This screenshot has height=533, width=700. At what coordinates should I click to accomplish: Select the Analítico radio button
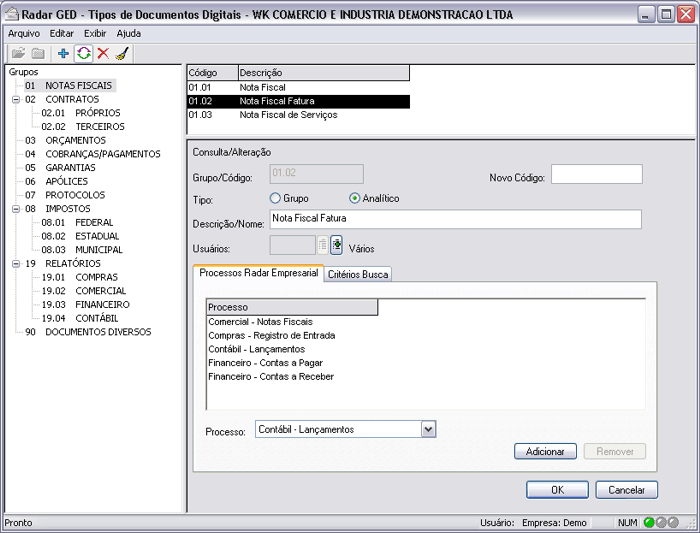tap(354, 198)
